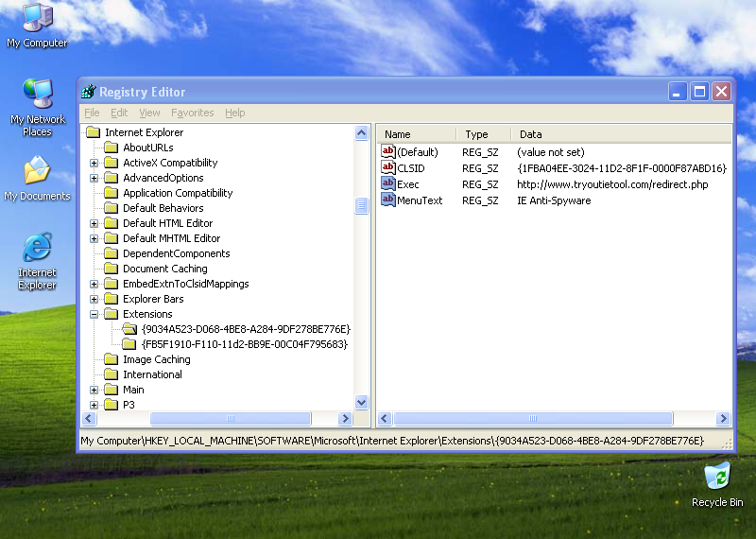Screen dimensions: 756x539
Task: Expand the Main registry key
Action: [94, 390]
